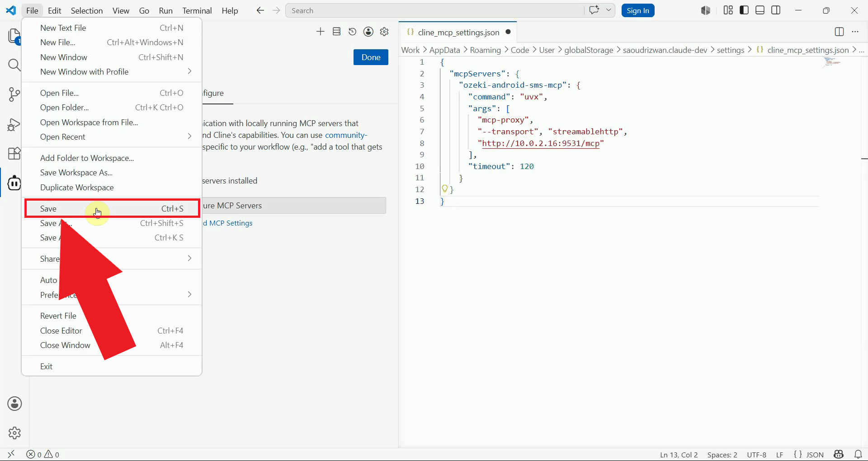Follow the community- link in description

[x=346, y=135]
